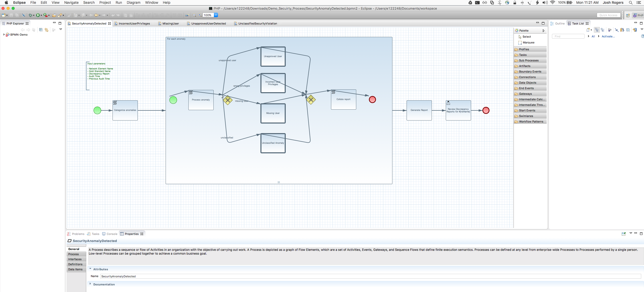This screenshot has width=644, height=292.
Task: Select the Unapproved User call activity
Action: (273, 57)
